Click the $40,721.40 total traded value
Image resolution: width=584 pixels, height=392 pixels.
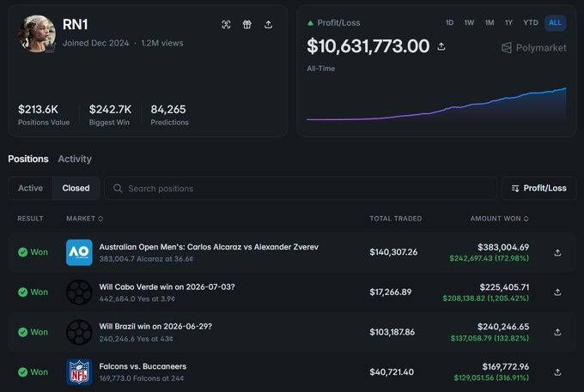tap(392, 372)
